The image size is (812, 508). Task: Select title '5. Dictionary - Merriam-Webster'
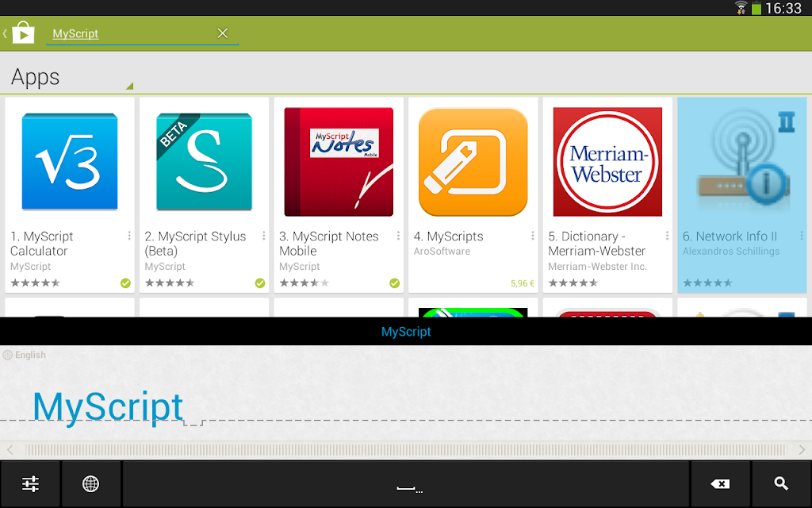pos(596,244)
